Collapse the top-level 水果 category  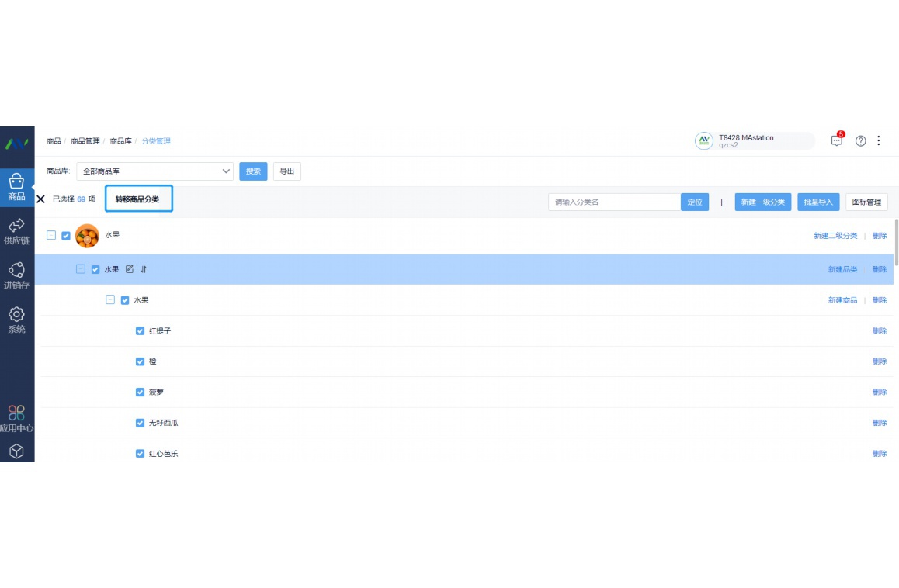click(x=51, y=235)
